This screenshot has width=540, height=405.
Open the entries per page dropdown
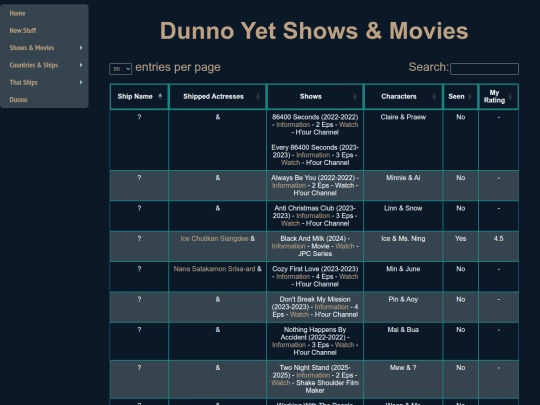click(121, 69)
